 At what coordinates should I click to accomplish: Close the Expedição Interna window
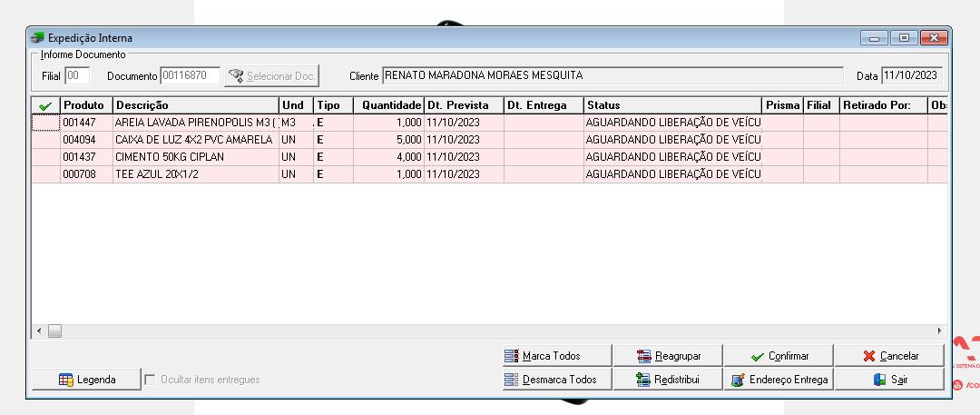click(933, 38)
